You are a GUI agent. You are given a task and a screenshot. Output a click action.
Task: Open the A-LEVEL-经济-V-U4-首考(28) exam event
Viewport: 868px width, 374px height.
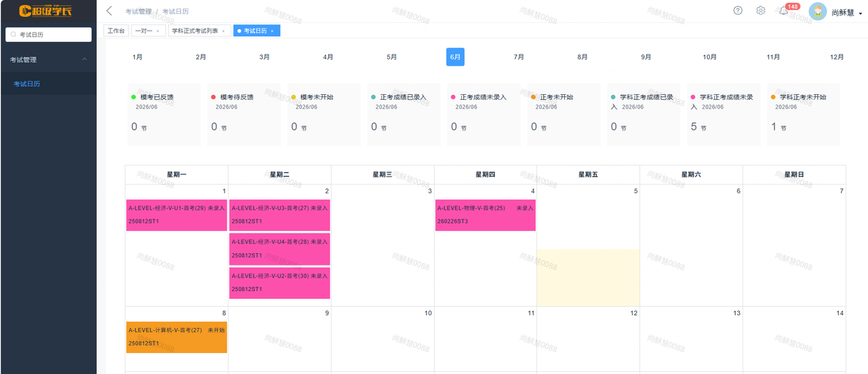[279, 248]
